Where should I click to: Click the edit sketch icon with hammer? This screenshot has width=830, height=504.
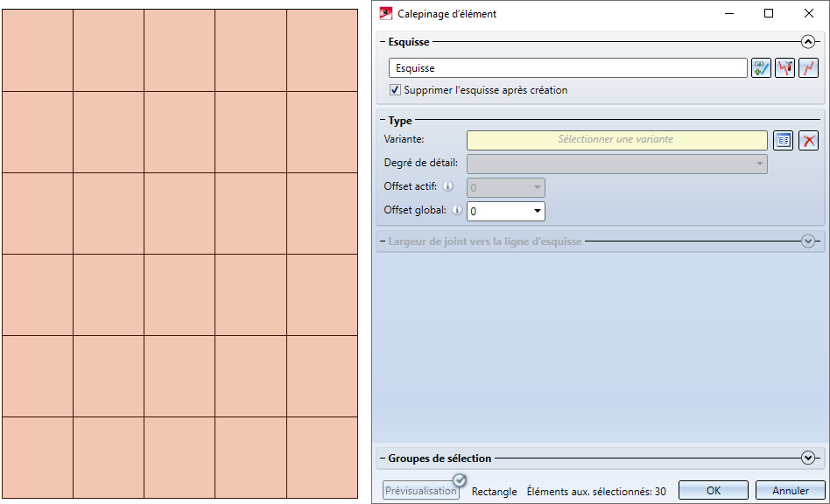click(x=784, y=68)
